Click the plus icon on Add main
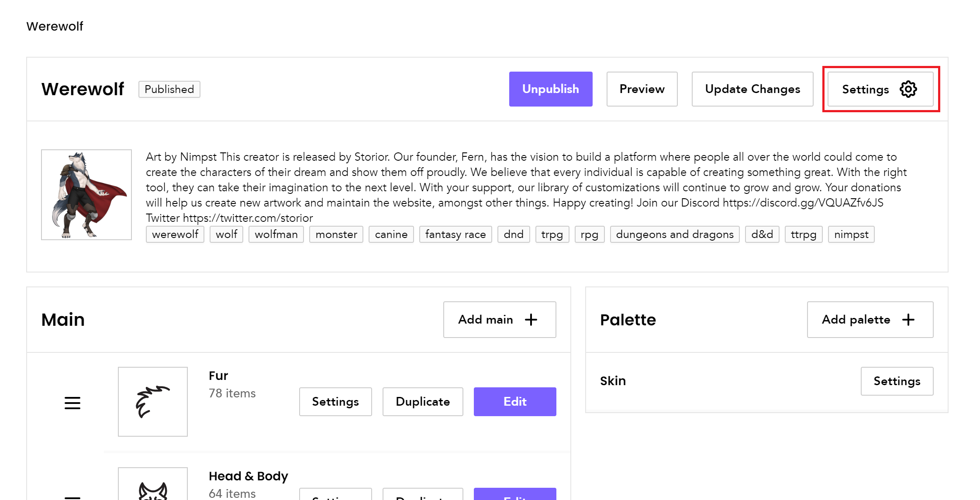The height and width of the screenshot is (500, 980). 531,320
